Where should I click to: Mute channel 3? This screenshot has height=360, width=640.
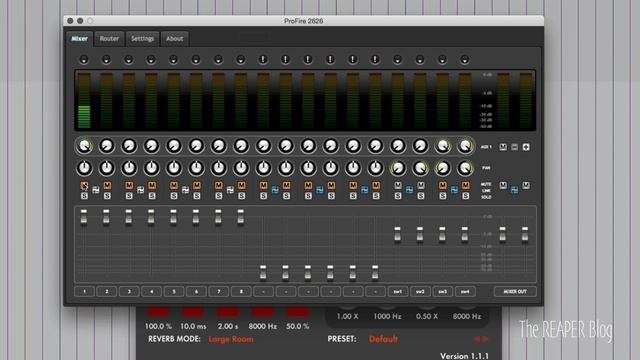[129, 186]
